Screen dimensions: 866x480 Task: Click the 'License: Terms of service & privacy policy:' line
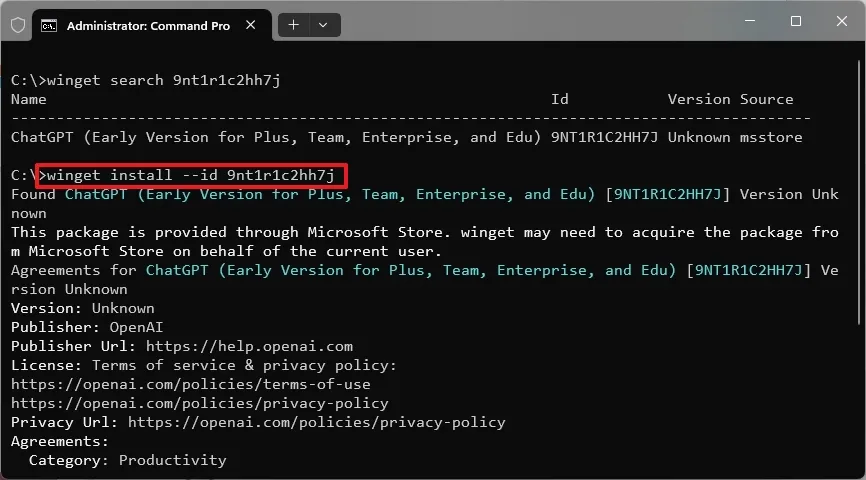pyautogui.click(x=204, y=366)
